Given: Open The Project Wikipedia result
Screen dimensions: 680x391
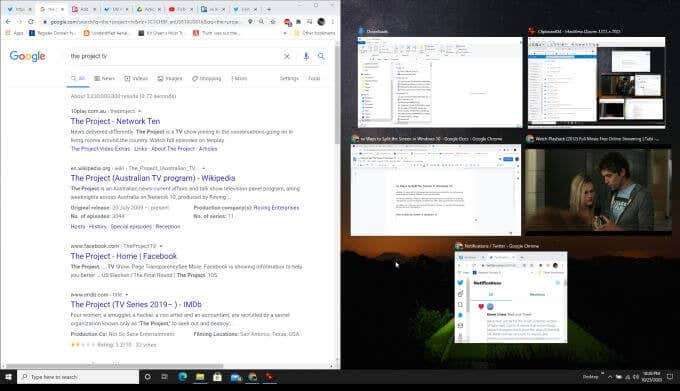Looking at the screenshot, I should pyautogui.click(x=153, y=178).
